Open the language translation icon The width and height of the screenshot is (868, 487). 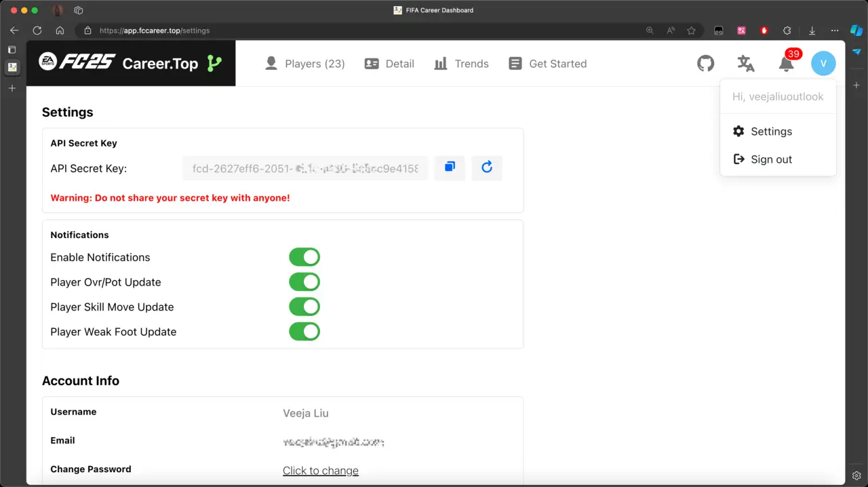pos(746,64)
